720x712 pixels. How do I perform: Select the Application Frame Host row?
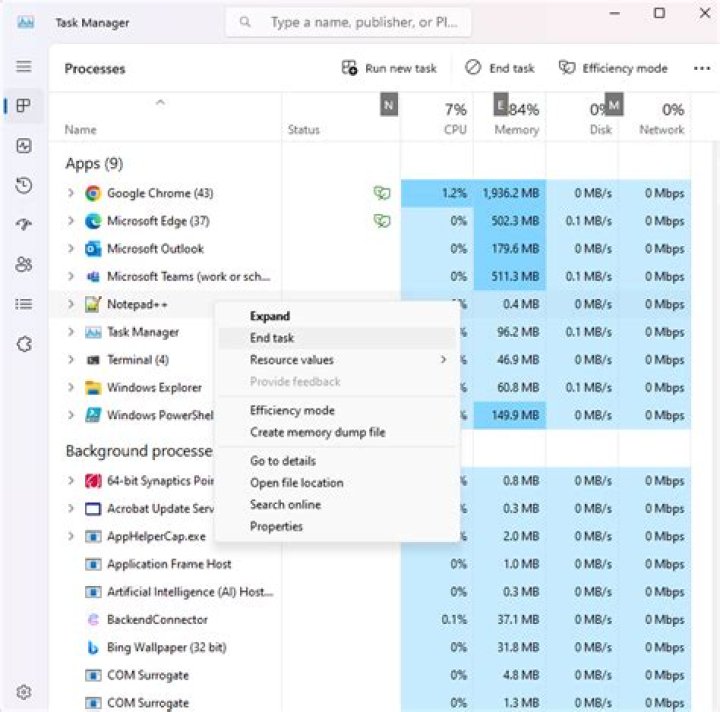370,564
